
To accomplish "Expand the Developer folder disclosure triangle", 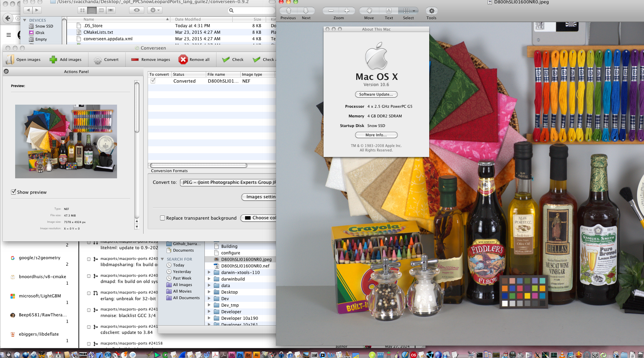I will [x=209, y=312].
